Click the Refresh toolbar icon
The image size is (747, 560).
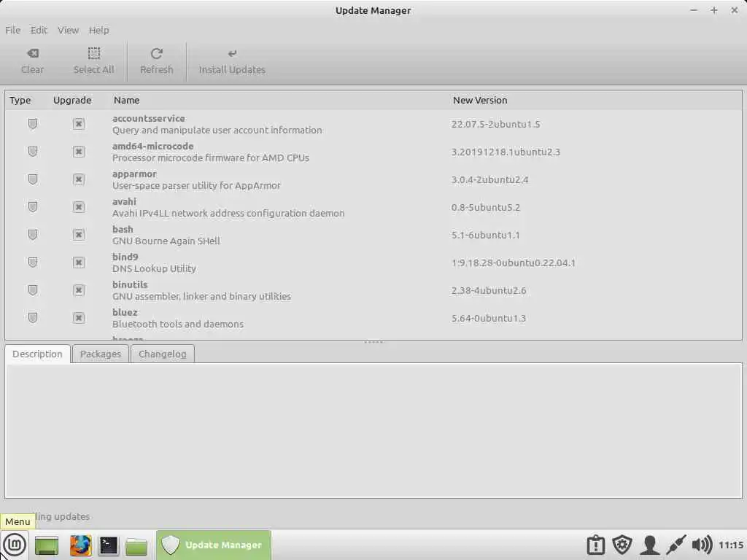(156, 53)
